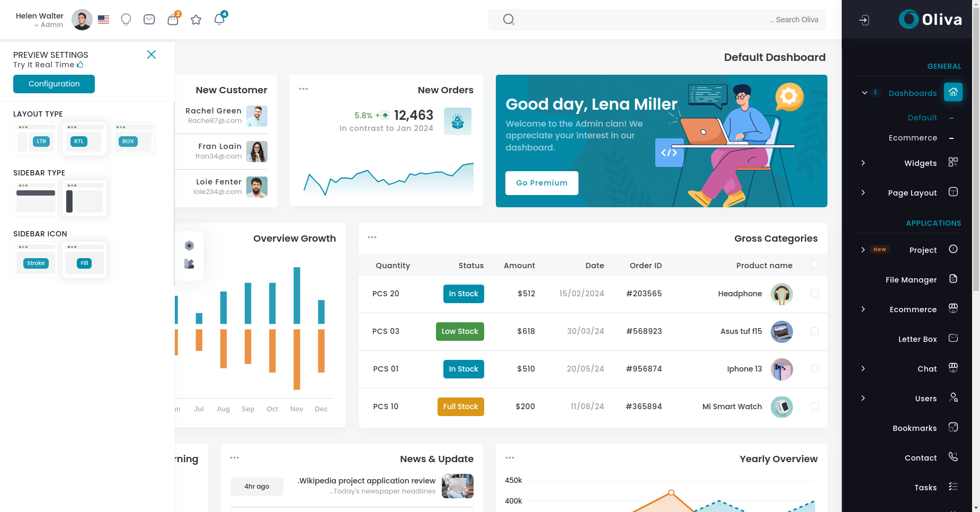
Task: Select the Fill sidebar icon option
Action: click(x=84, y=260)
